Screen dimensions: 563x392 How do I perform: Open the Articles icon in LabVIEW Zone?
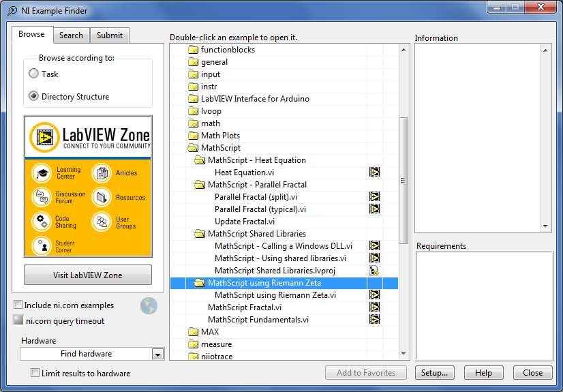(102, 173)
